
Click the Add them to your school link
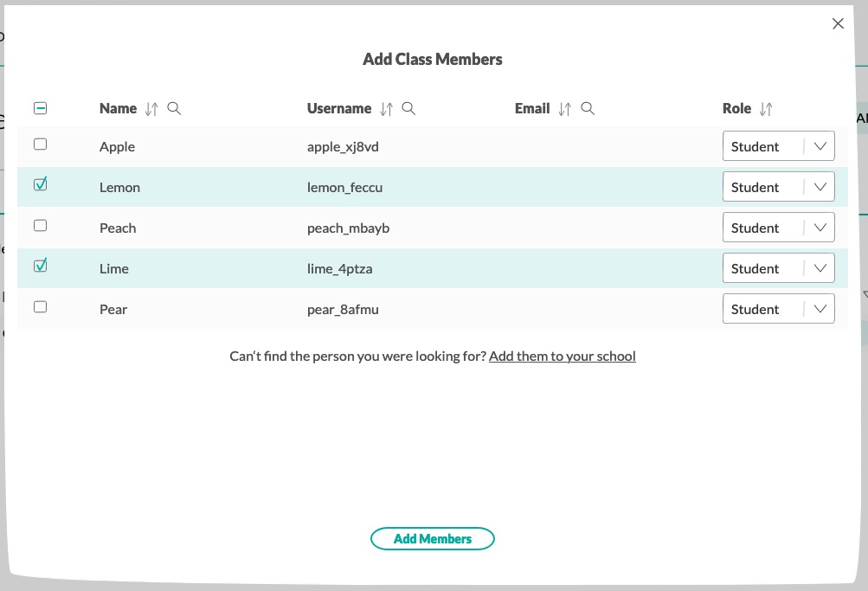tap(562, 356)
